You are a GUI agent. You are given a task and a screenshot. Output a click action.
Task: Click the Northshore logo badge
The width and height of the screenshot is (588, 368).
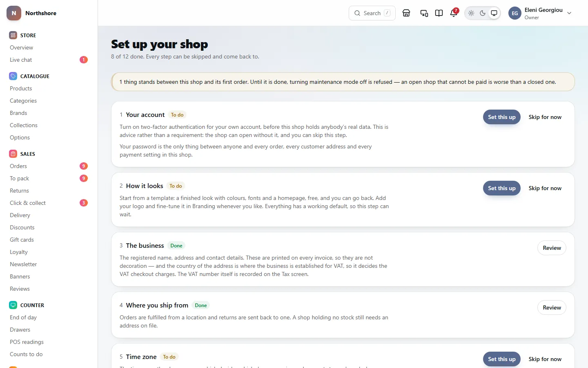coord(14,13)
